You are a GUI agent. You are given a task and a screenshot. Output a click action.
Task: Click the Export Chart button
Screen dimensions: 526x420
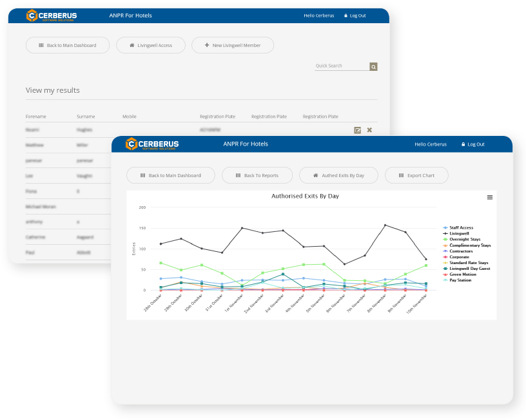pyautogui.click(x=416, y=175)
